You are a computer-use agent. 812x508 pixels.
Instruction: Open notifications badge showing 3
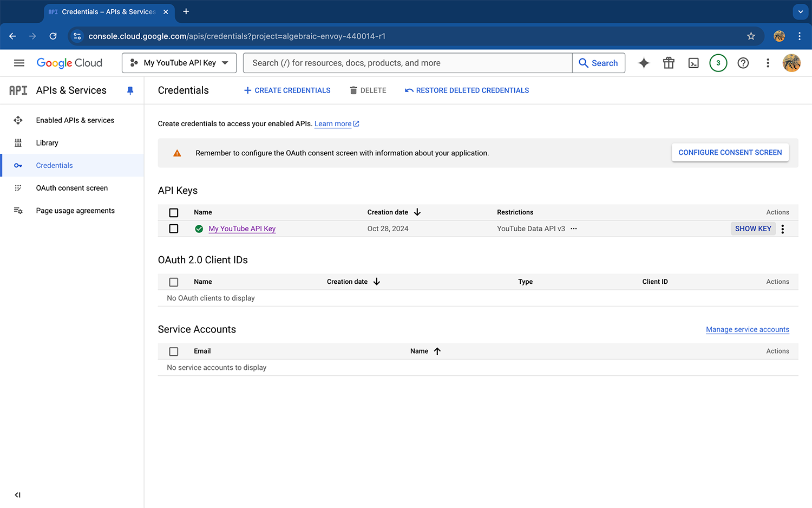(718, 63)
